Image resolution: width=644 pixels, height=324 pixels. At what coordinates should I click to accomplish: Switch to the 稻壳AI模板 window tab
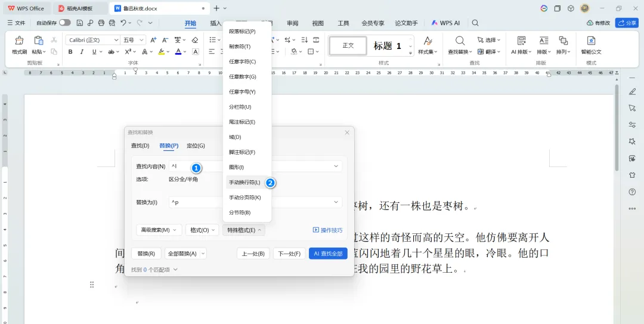click(x=80, y=8)
